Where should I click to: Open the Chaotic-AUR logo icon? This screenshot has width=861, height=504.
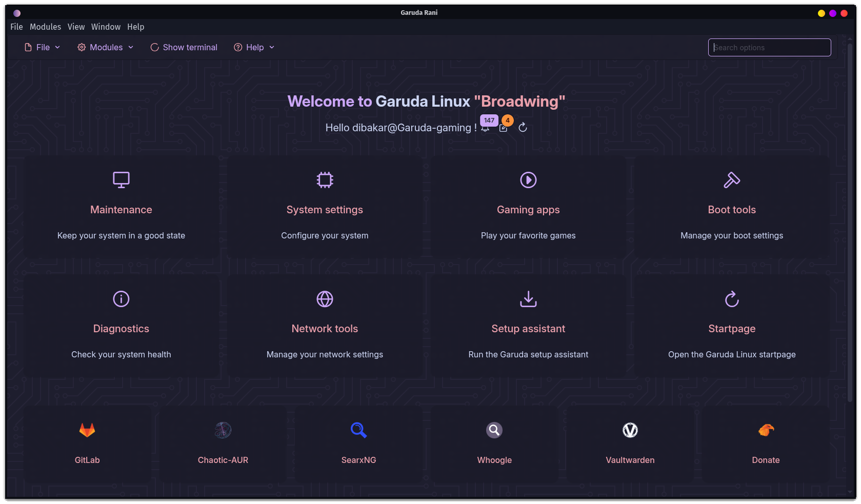point(223,430)
